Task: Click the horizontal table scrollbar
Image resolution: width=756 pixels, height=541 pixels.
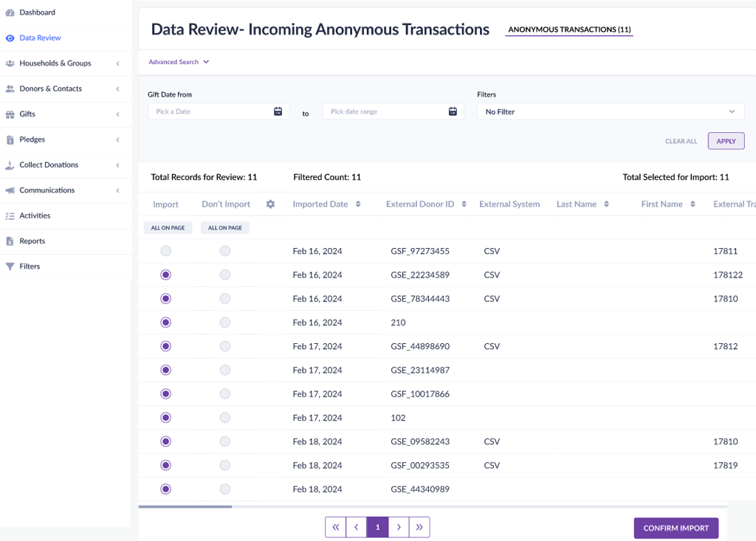Action: 185,507
